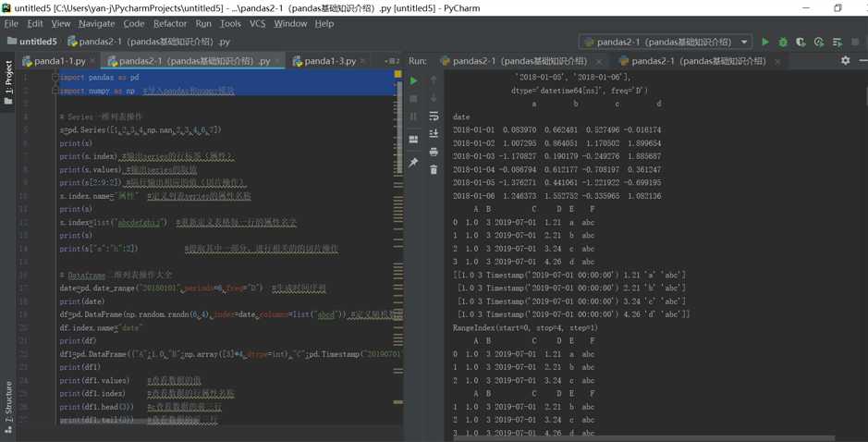
Task: Open the View menu
Action: click(x=61, y=23)
